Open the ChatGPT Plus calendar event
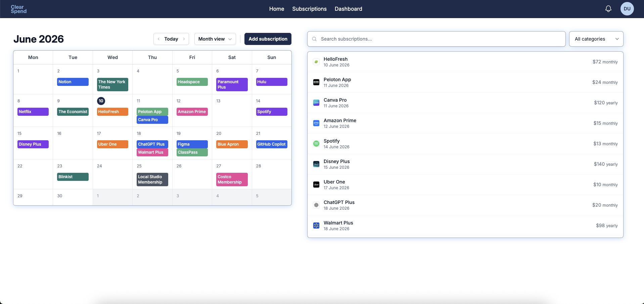Screen dimensions: 644x304 point(152,144)
